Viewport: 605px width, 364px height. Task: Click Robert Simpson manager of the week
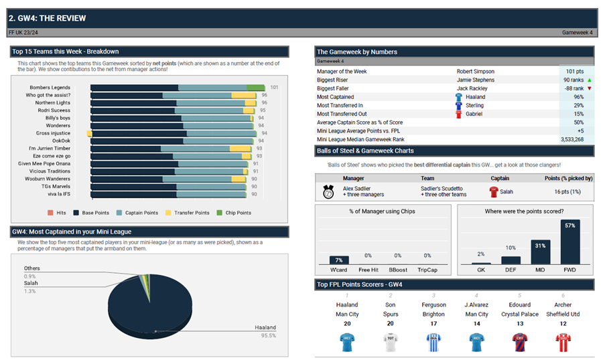point(475,71)
